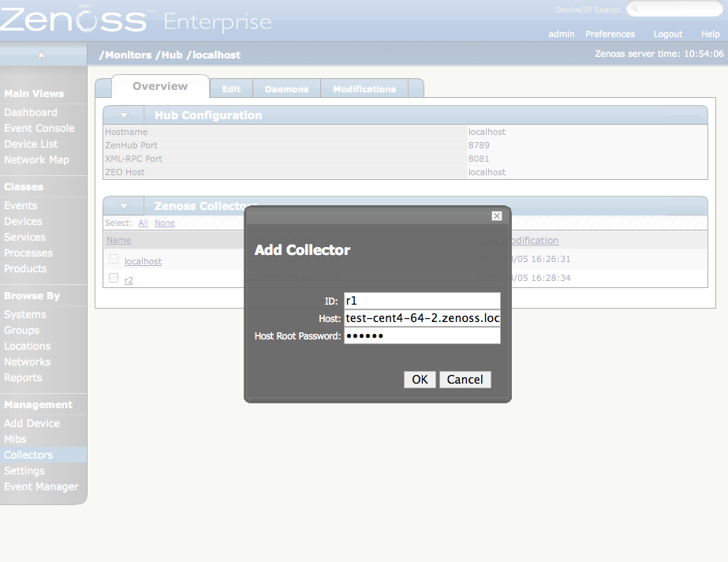Click the ZenHub Port value 8789

tap(479, 145)
